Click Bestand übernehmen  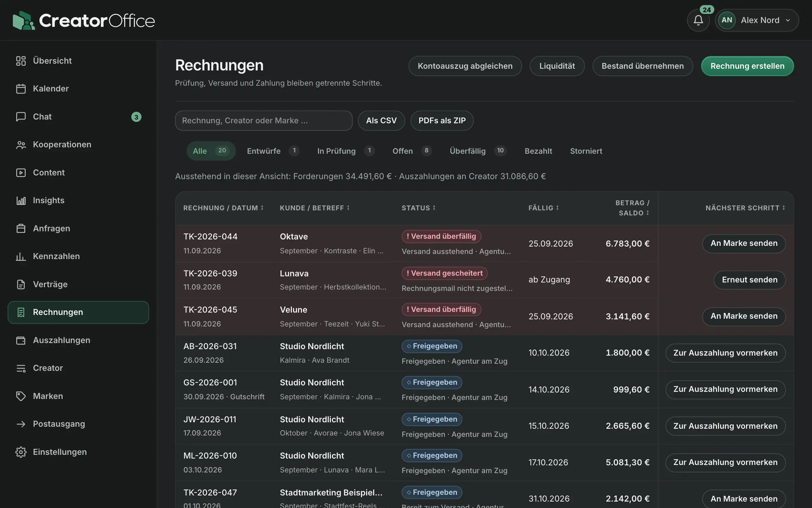click(642, 66)
